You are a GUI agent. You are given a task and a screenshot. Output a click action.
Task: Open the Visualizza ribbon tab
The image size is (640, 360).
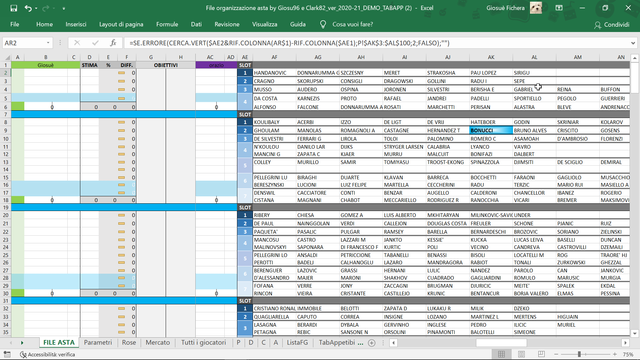pyautogui.click(x=264, y=24)
